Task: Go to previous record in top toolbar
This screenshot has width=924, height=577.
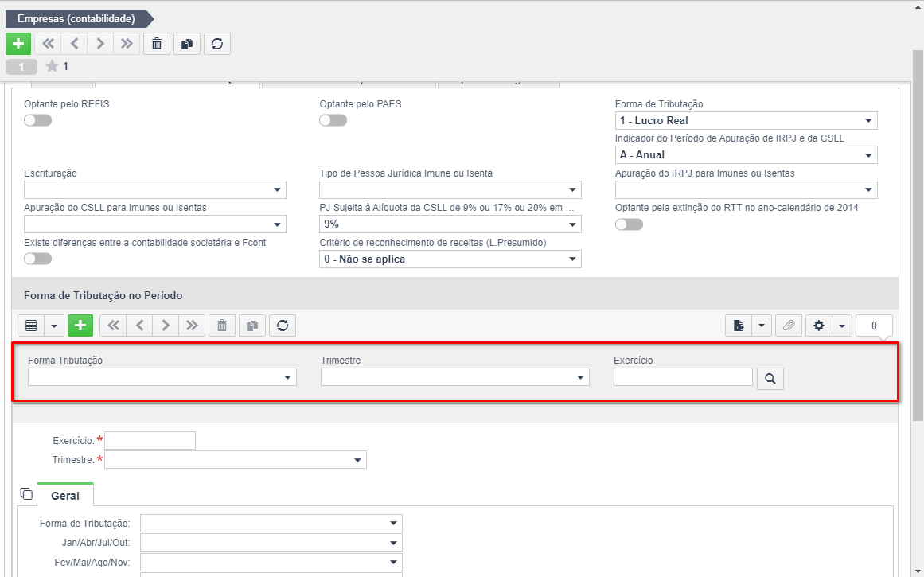Action: point(74,44)
